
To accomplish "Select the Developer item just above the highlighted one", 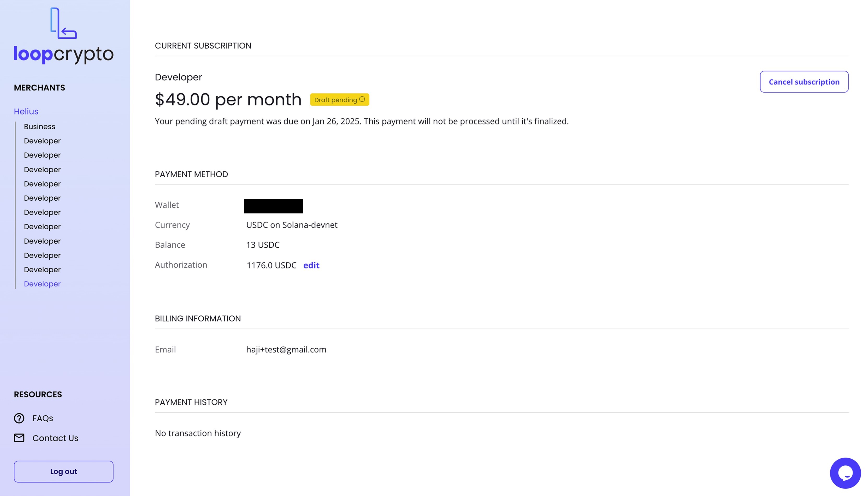I will tap(42, 270).
